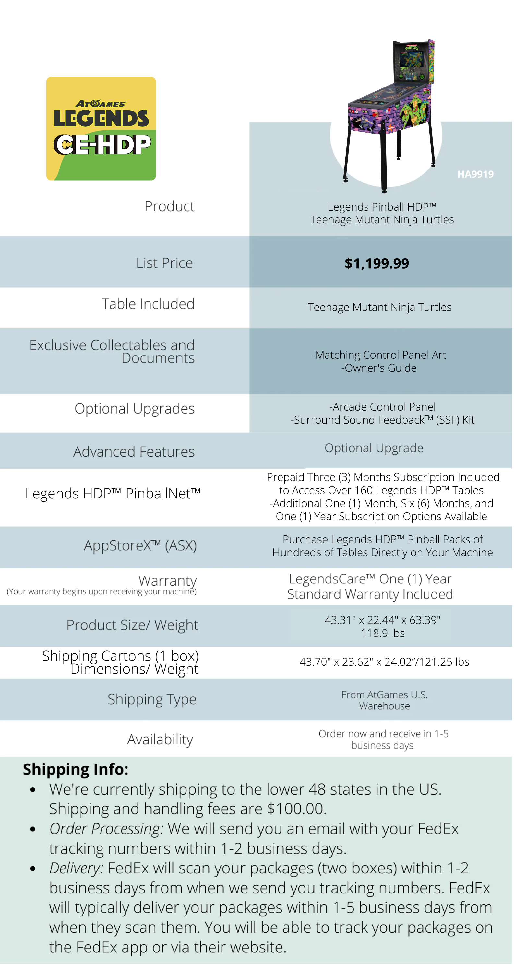
Task: Click the Matching Control Panel Art text
Action: [x=379, y=355]
